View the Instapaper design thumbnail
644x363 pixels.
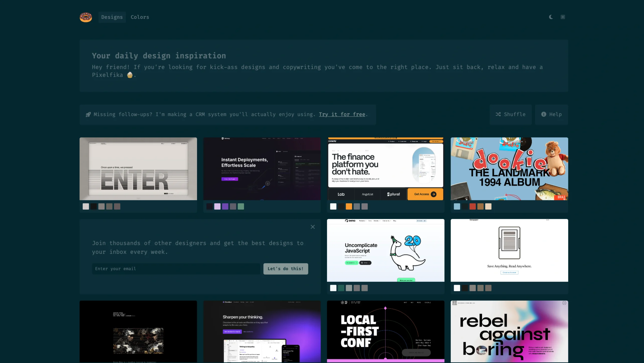pos(509,250)
